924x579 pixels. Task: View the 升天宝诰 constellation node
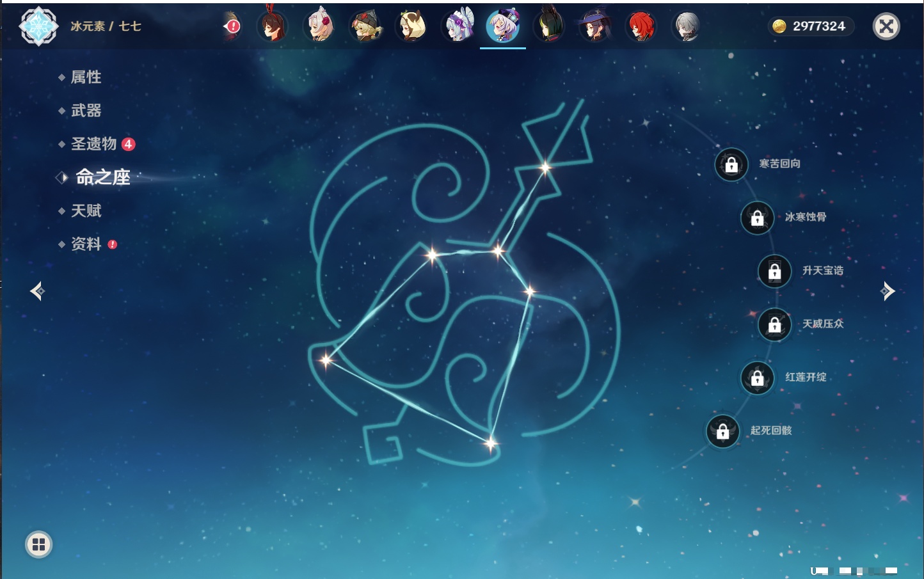(x=774, y=271)
